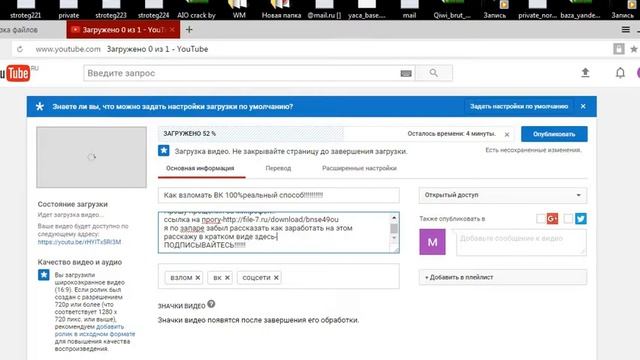The width and height of the screenshot is (640, 360).
Task: Open the notifications bell
Action: [x=620, y=73]
